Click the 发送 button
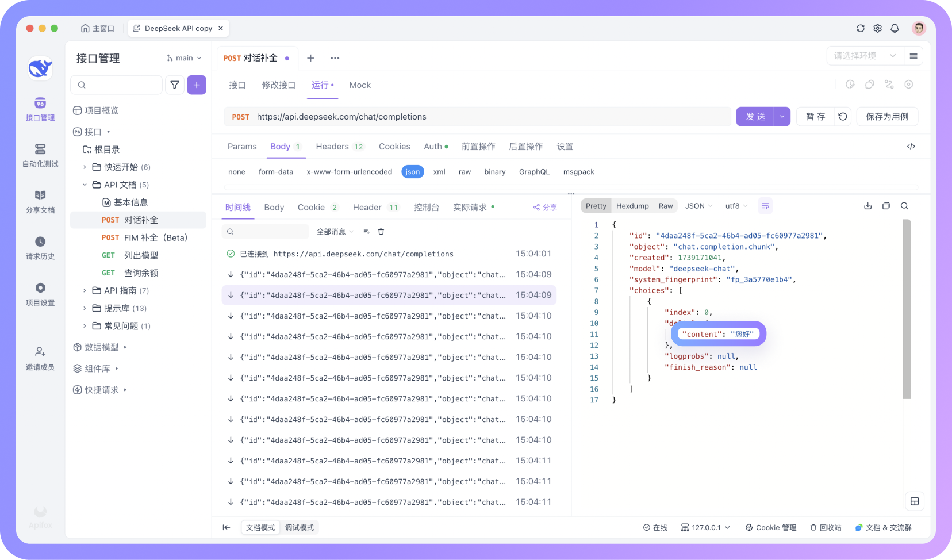The height and width of the screenshot is (560, 952). click(755, 117)
